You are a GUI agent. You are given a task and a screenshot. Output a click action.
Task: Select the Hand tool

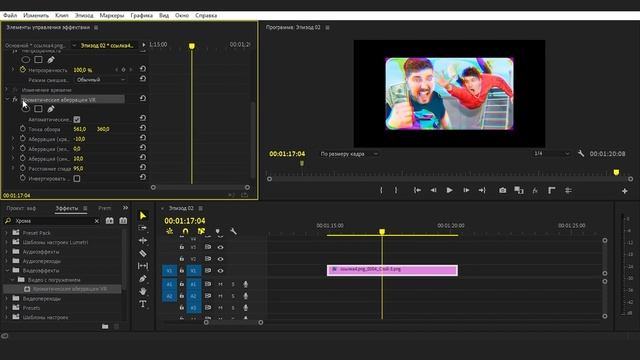coord(142,291)
